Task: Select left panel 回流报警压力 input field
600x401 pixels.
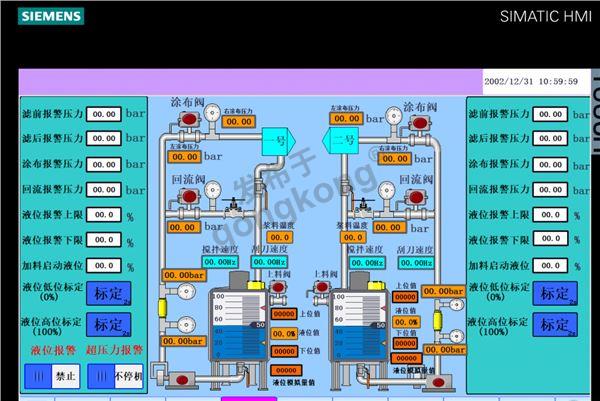Action: click(x=104, y=189)
